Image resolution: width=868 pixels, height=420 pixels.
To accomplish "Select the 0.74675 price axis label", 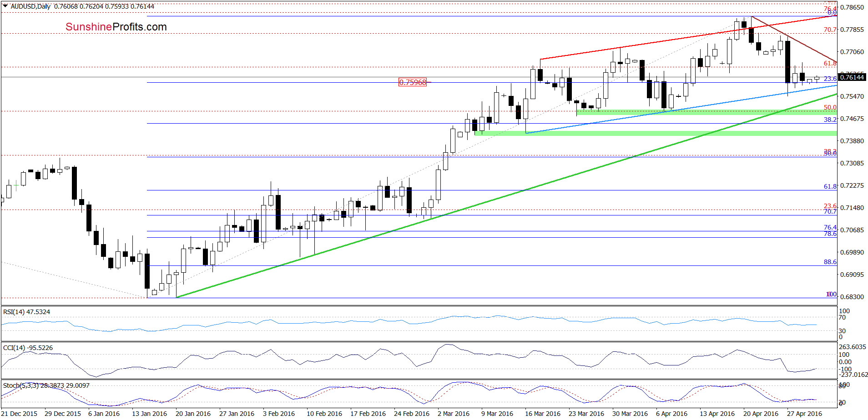I will [852, 119].
